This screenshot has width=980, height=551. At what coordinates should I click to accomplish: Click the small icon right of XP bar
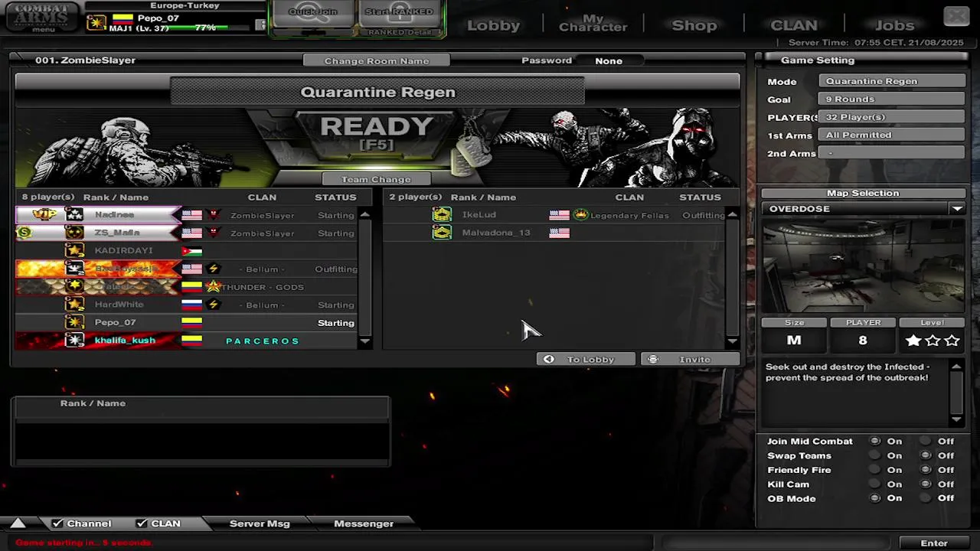[x=260, y=25]
